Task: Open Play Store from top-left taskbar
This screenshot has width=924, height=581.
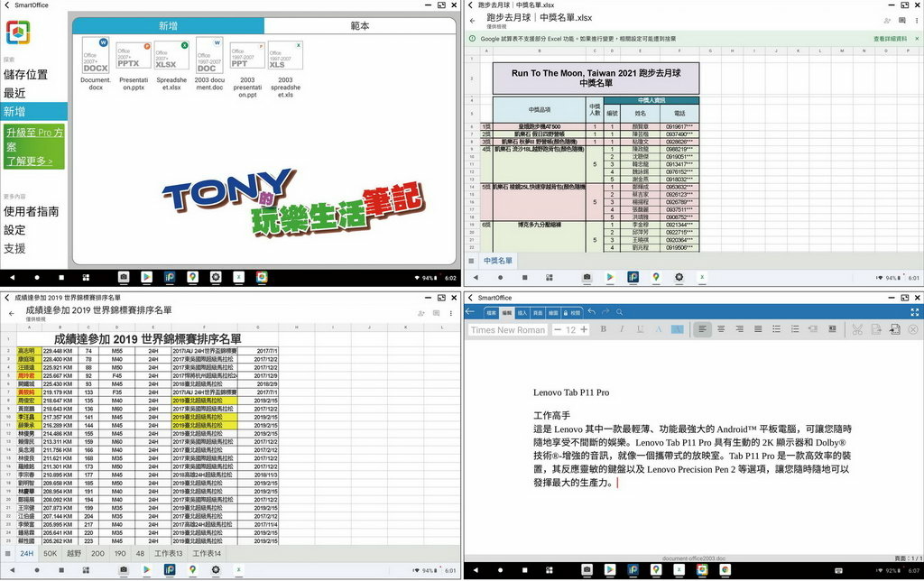Action: [146, 277]
